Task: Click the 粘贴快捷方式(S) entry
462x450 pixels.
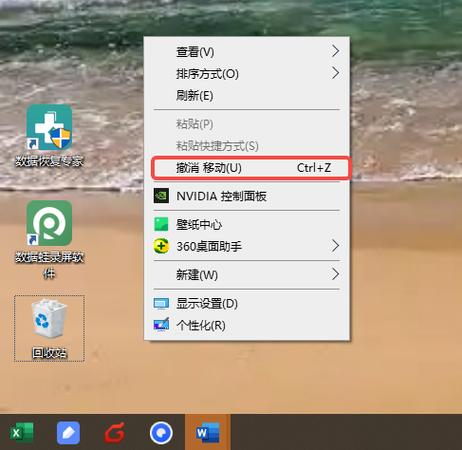Action: [247, 146]
